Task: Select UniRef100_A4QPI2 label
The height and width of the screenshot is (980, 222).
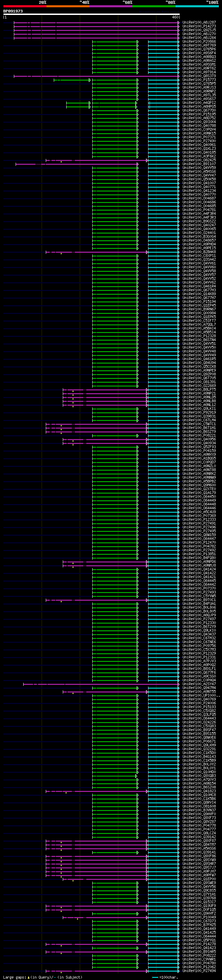Action: coord(199,103)
